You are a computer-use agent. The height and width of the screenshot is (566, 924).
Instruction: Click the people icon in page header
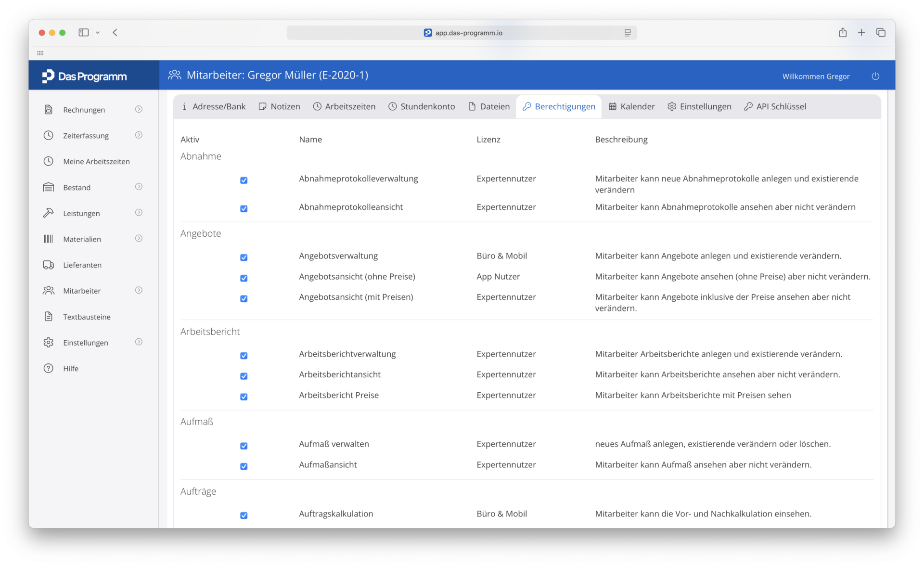coord(174,75)
